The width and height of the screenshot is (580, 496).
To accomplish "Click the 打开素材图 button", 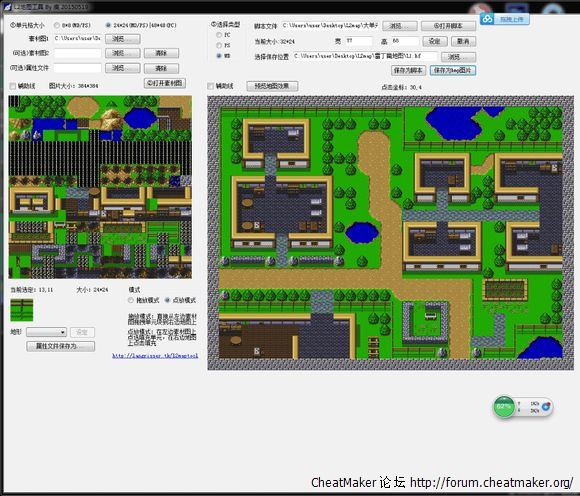I will coord(165,83).
